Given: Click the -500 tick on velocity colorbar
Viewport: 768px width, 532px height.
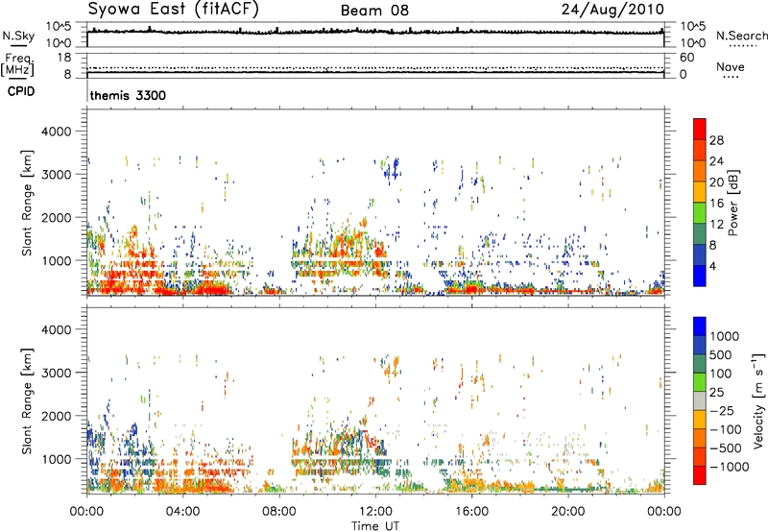Looking at the screenshot, I should pos(726,447).
